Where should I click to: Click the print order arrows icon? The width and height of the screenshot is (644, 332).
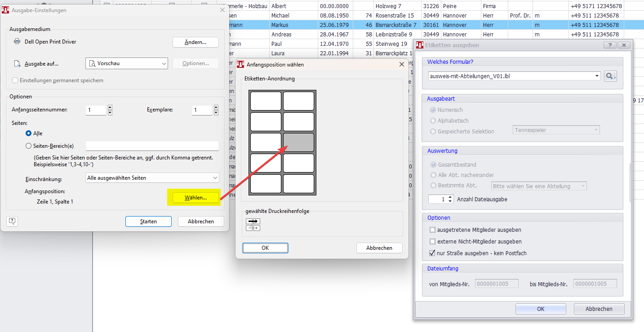(x=253, y=224)
